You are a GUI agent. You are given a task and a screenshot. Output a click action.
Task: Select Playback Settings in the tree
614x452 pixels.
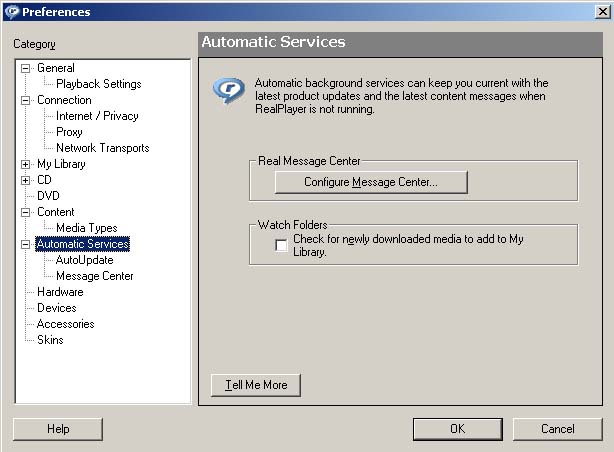click(x=98, y=84)
